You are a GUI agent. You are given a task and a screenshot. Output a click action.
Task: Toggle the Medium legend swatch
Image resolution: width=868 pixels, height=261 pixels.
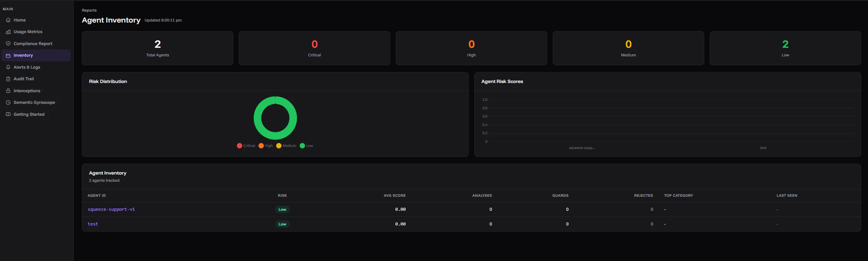pos(279,146)
